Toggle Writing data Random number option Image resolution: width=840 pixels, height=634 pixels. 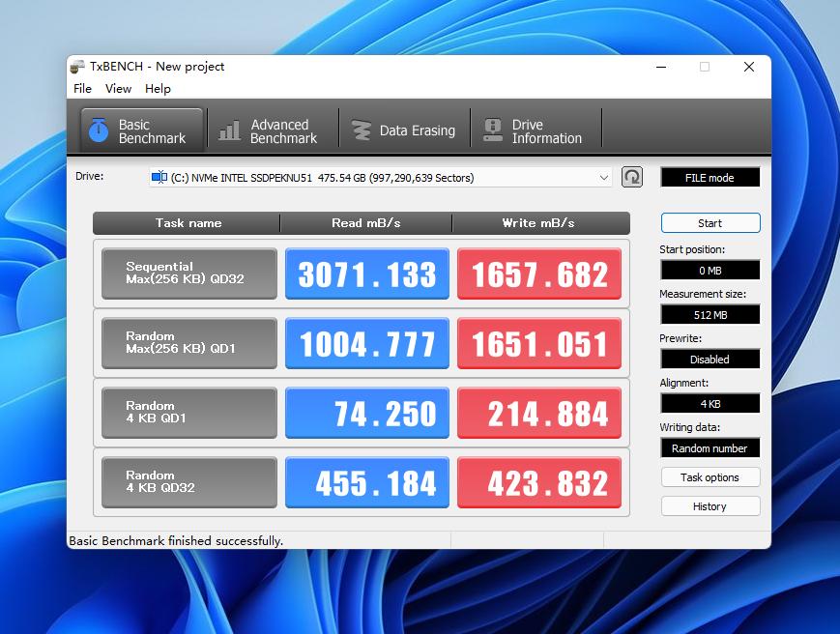point(710,447)
